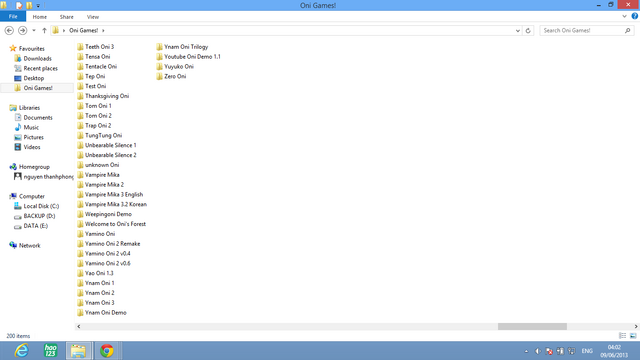Image resolution: width=640 pixels, height=360 pixels.
Task: Select the Yao Oni 1.3 folder icon
Action: click(80, 273)
